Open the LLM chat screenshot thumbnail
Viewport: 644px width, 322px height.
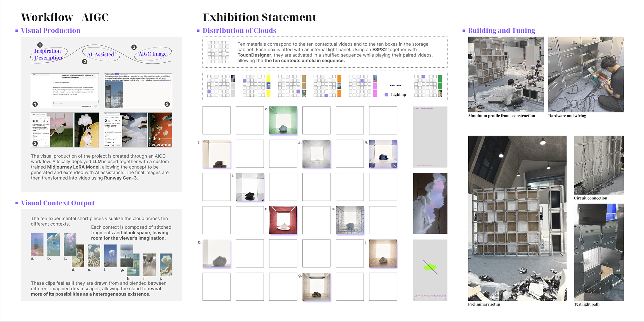pyautogui.click(x=65, y=91)
